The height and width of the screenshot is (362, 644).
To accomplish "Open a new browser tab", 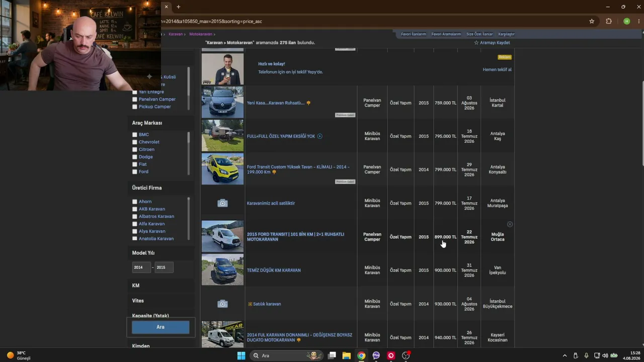I will [178, 7].
